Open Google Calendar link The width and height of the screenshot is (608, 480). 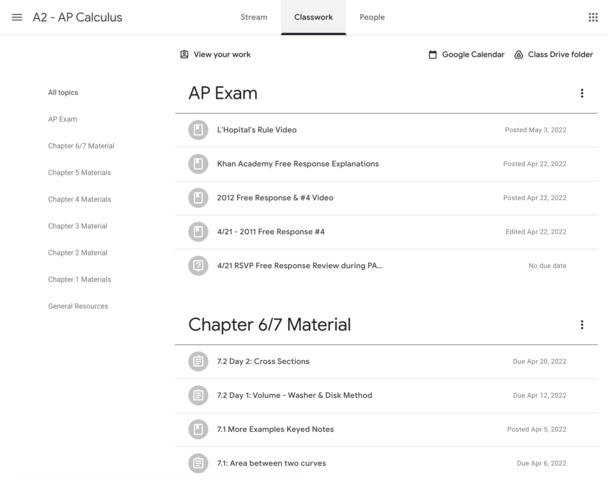click(473, 55)
